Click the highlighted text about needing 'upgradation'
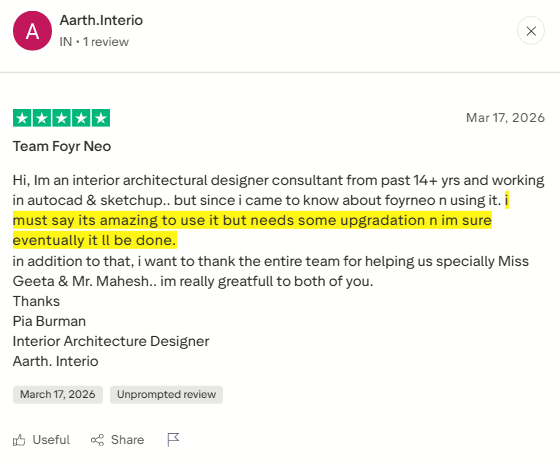 pyautogui.click(x=252, y=220)
